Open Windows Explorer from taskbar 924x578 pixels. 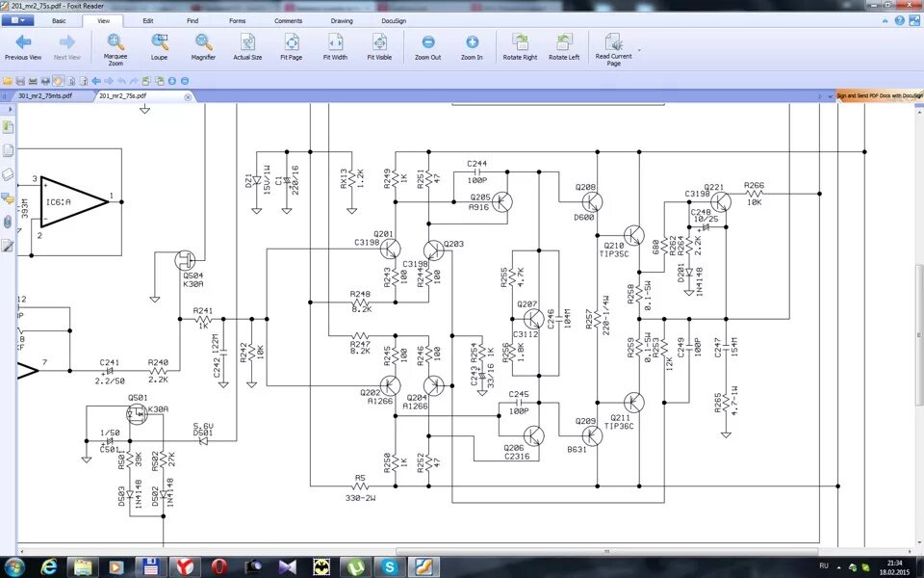pyautogui.click(x=83, y=566)
